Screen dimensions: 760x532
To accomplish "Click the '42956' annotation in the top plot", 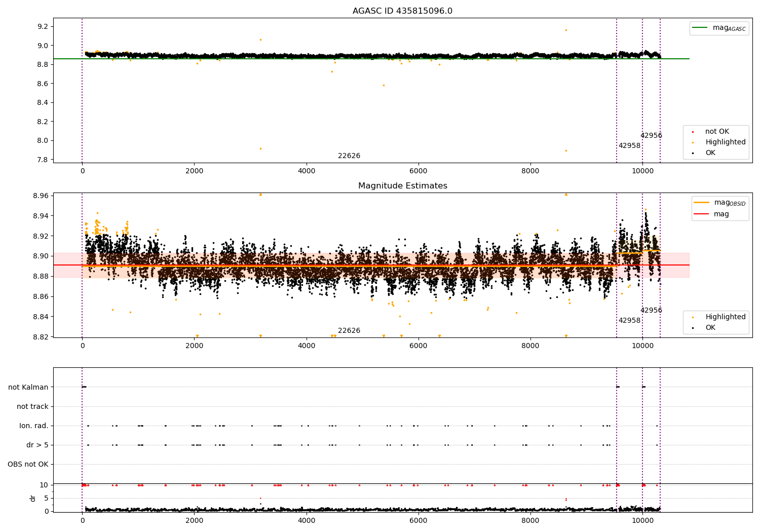I will (651, 136).
